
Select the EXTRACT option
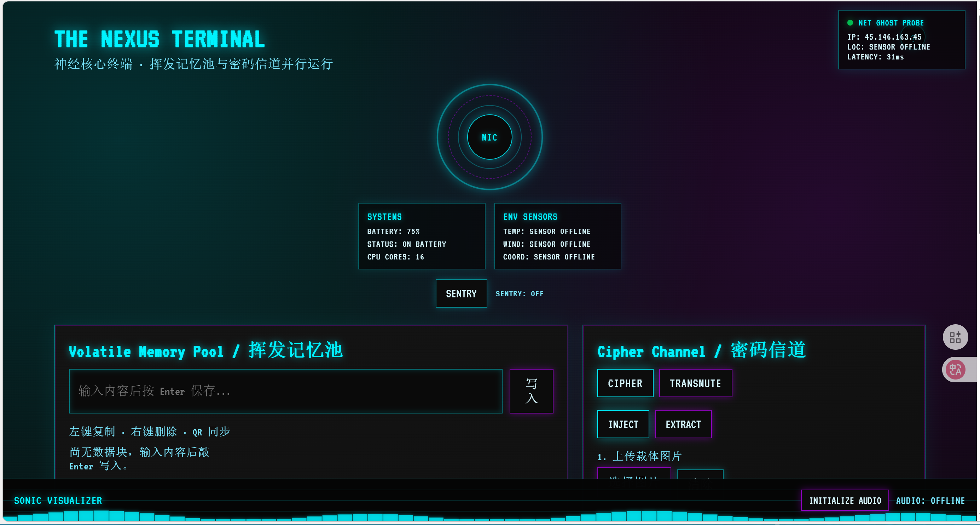(x=683, y=424)
